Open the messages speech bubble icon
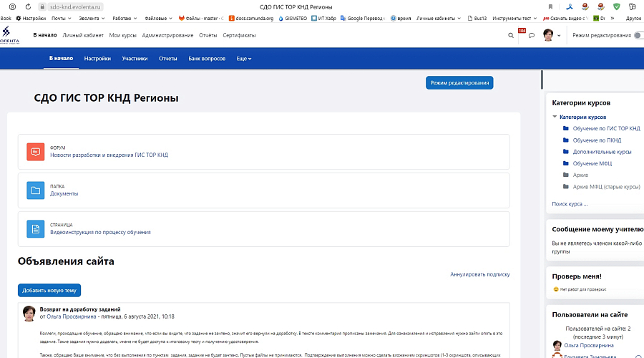 [532, 35]
